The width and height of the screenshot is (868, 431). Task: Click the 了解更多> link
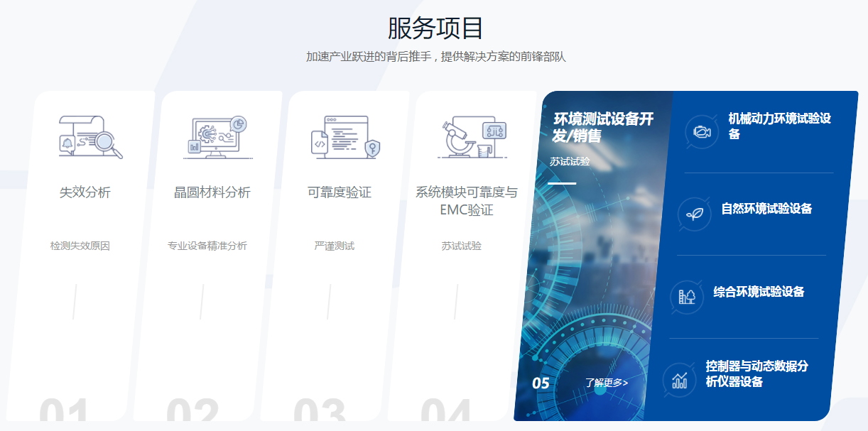point(607,383)
